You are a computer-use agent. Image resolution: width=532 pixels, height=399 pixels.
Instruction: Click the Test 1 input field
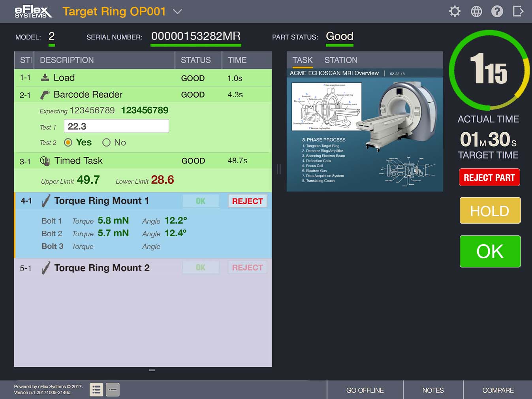(x=116, y=126)
